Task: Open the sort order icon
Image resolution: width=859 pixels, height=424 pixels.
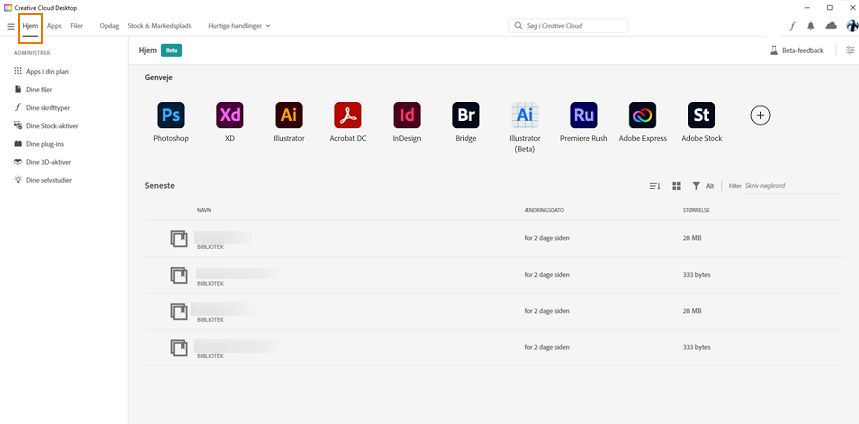Action: click(655, 186)
